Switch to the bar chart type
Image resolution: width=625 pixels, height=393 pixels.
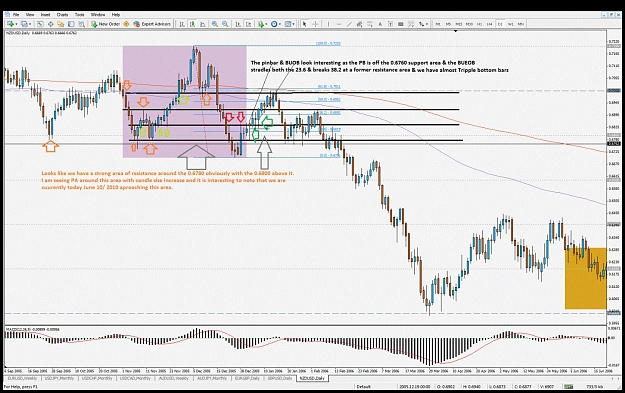click(x=182, y=24)
